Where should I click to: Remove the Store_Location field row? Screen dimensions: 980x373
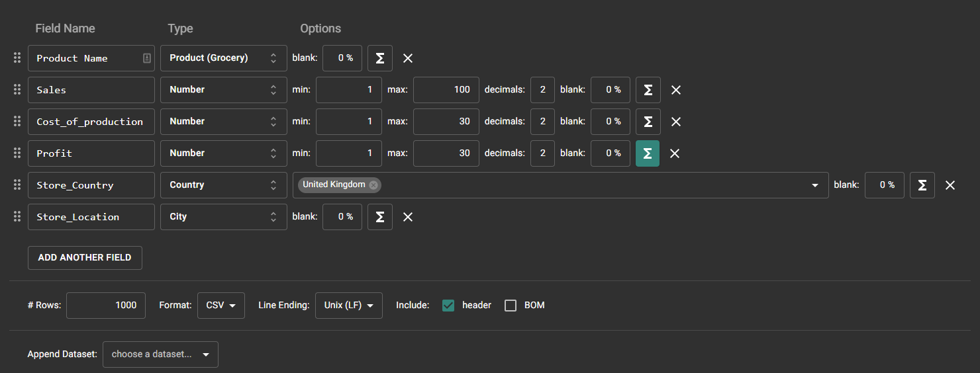point(408,217)
